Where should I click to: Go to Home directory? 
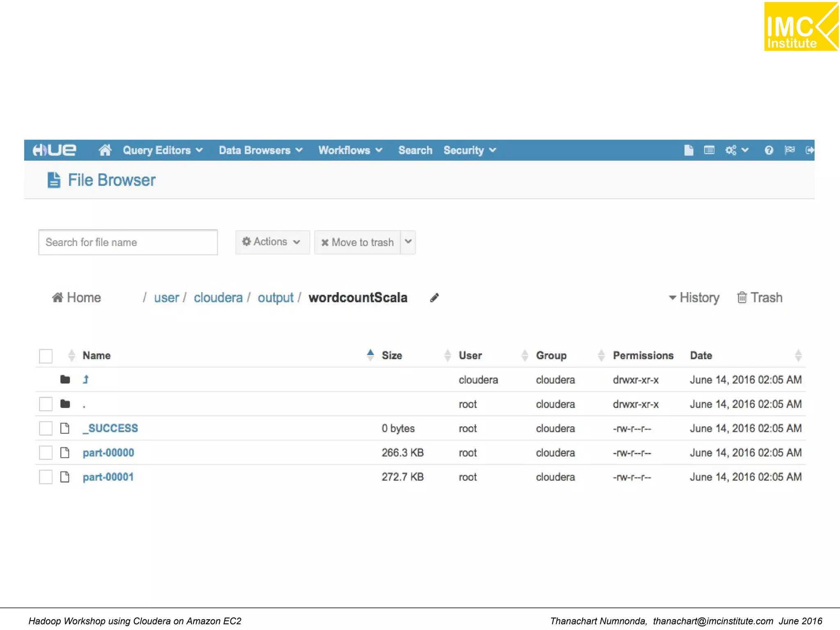[x=76, y=298]
